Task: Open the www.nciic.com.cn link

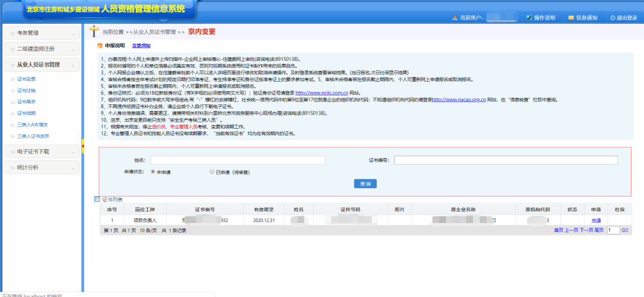Action: tap(322, 93)
